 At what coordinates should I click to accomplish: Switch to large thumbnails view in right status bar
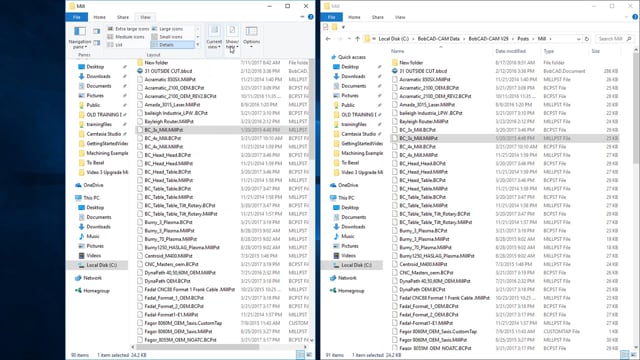tap(633, 355)
